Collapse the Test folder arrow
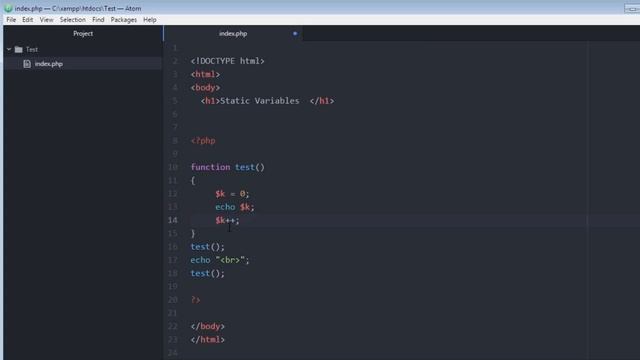The image size is (640, 360). (x=9, y=49)
